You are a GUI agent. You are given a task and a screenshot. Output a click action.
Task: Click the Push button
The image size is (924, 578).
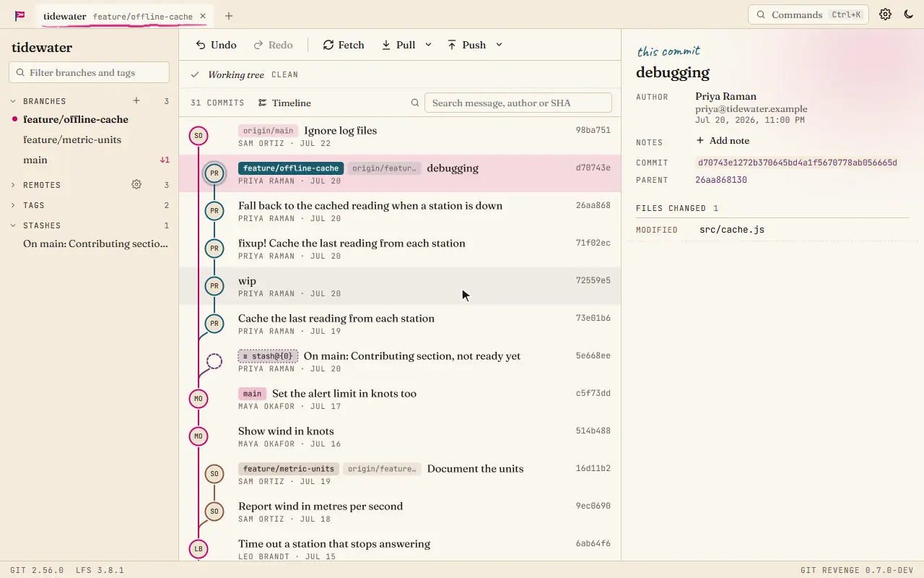point(466,45)
